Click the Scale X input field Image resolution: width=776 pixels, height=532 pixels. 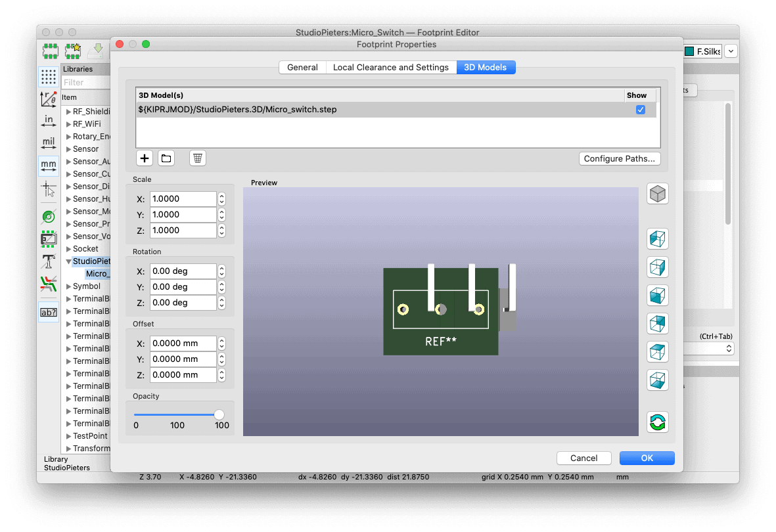(x=183, y=199)
